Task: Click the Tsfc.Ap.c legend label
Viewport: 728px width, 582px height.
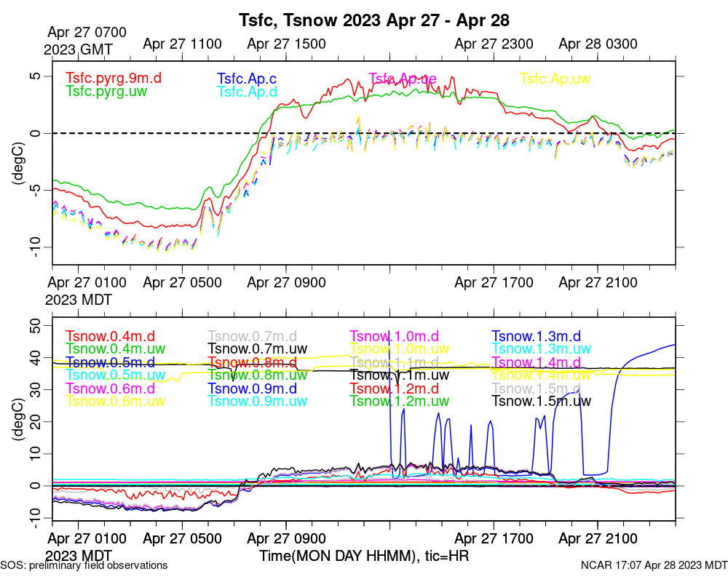Action: pos(247,79)
